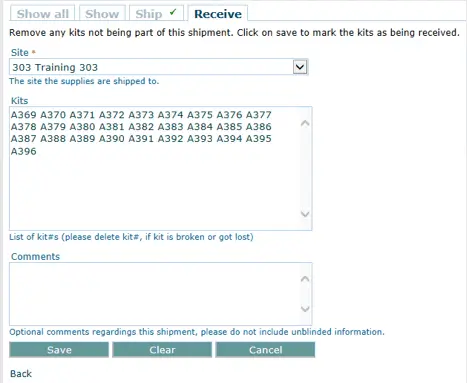Click kit number A378 in Kits list
Viewport: 467px width, 383px height.
pos(23,127)
